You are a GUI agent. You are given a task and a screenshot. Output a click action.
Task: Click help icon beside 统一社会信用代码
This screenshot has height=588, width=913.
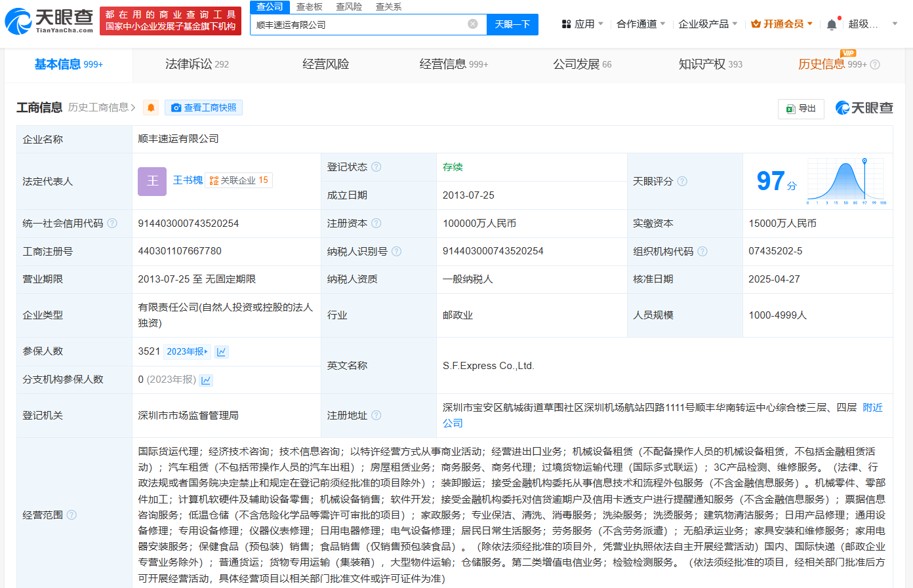[x=112, y=224]
